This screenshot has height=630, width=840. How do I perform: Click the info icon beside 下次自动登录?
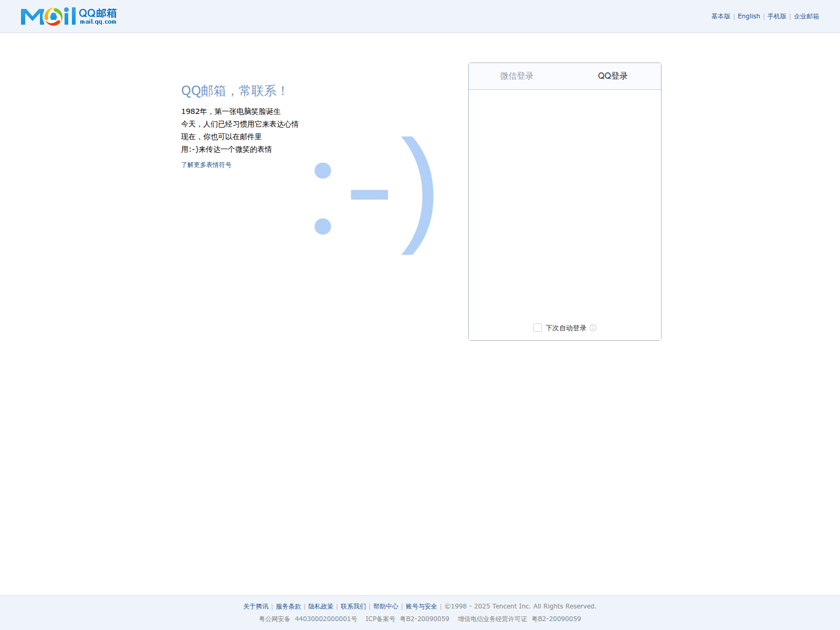point(593,328)
